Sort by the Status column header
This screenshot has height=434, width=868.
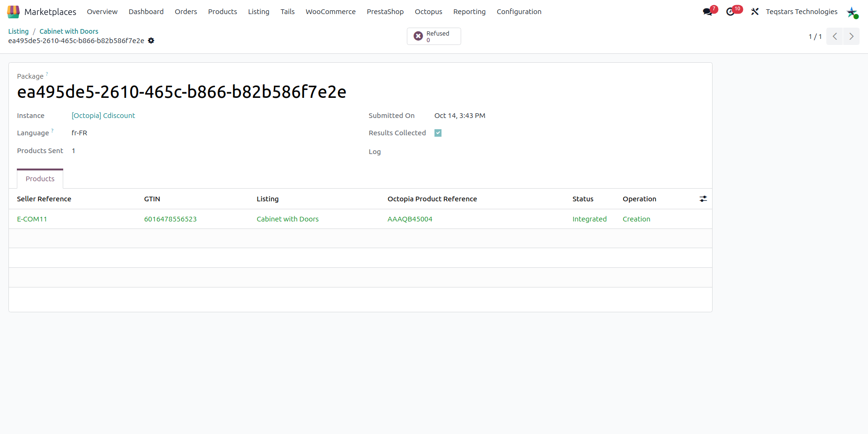583,199
